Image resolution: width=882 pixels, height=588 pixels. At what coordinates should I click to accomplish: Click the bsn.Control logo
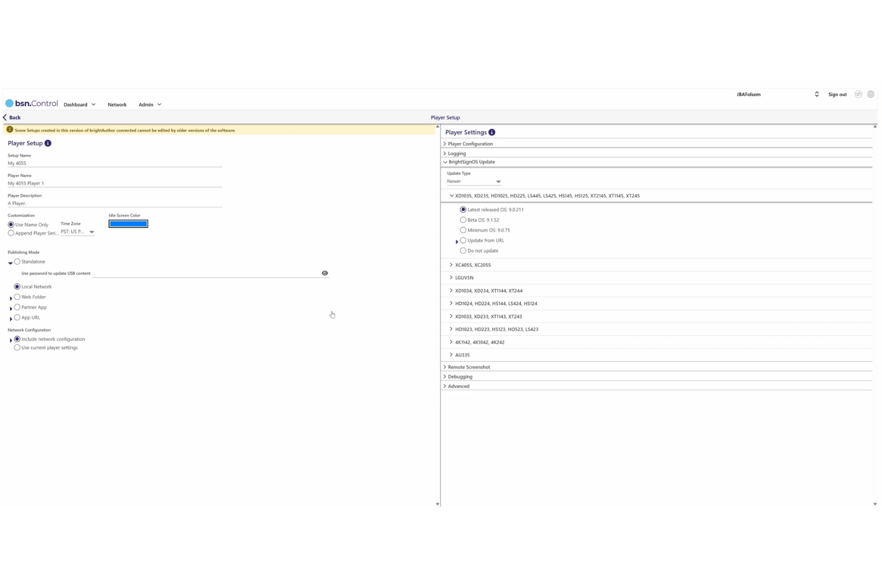tap(32, 104)
